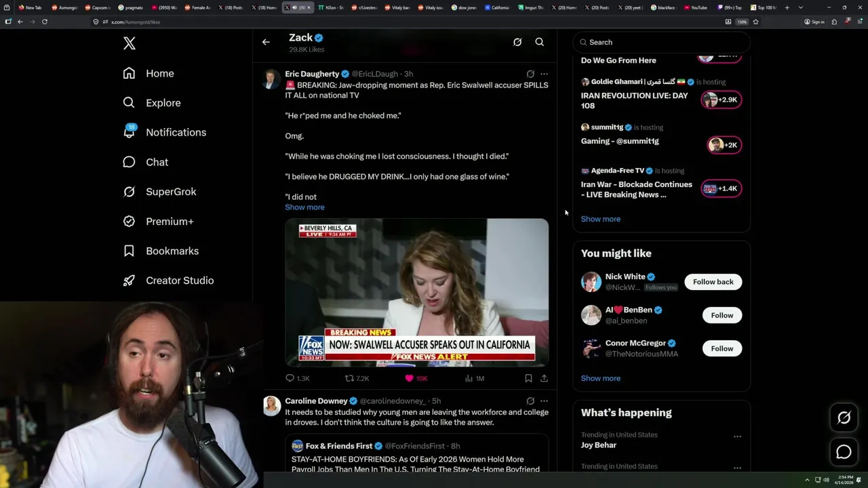Image resolution: width=868 pixels, height=488 pixels.
Task: Open Caroline Downey's profile avatar
Action: tap(272, 405)
